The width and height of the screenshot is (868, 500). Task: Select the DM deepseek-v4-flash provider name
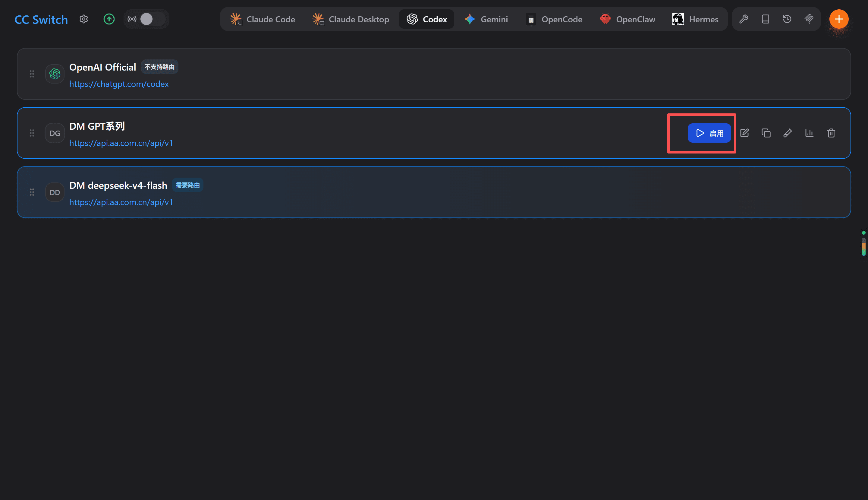point(118,185)
